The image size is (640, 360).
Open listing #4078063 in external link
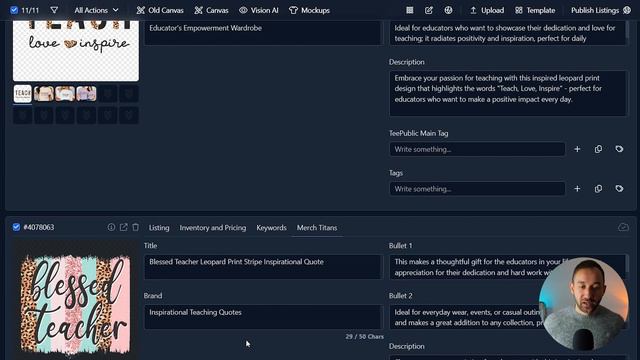(x=123, y=227)
